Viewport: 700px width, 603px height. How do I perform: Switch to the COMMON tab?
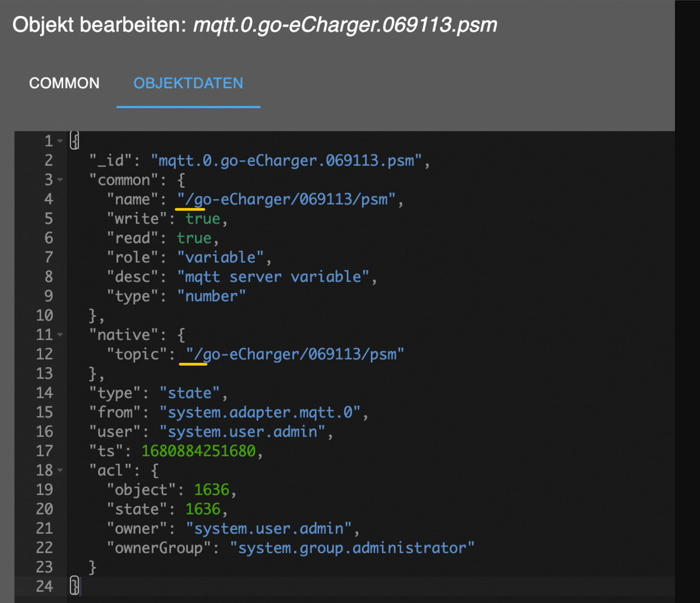point(64,83)
